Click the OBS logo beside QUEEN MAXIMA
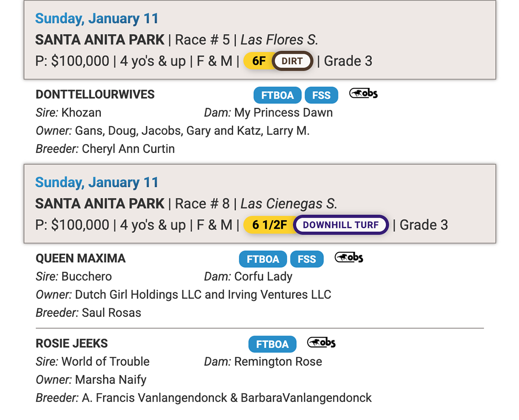The image size is (519, 420). point(349,258)
